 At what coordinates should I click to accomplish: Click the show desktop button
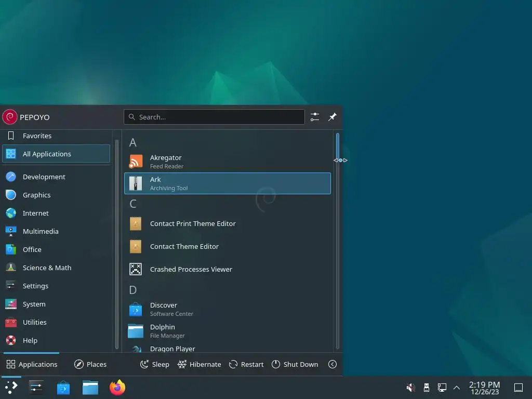tap(518, 387)
